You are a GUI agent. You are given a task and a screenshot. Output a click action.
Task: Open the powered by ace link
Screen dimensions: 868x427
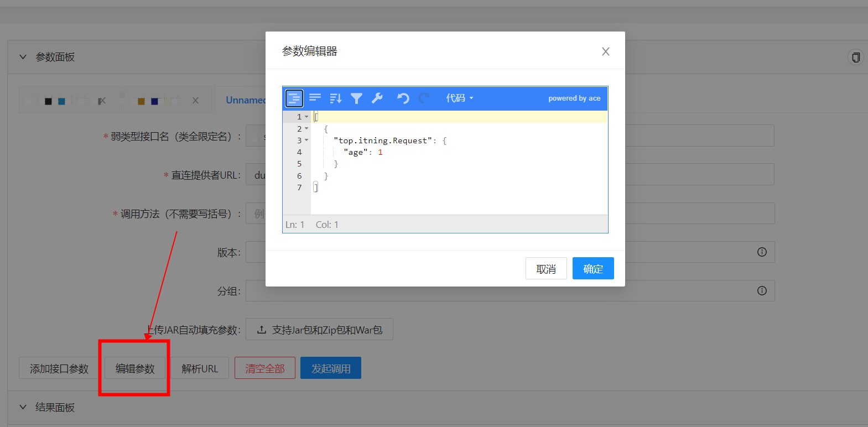point(574,98)
